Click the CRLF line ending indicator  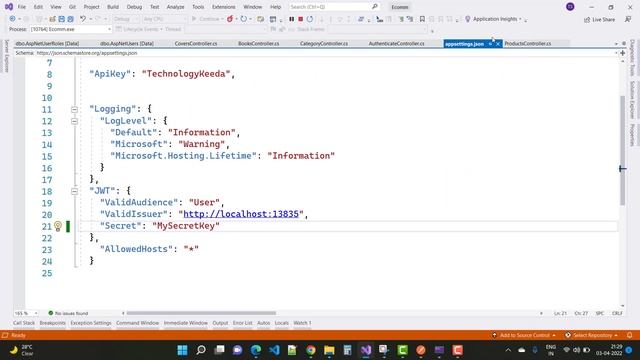point(617,313)
